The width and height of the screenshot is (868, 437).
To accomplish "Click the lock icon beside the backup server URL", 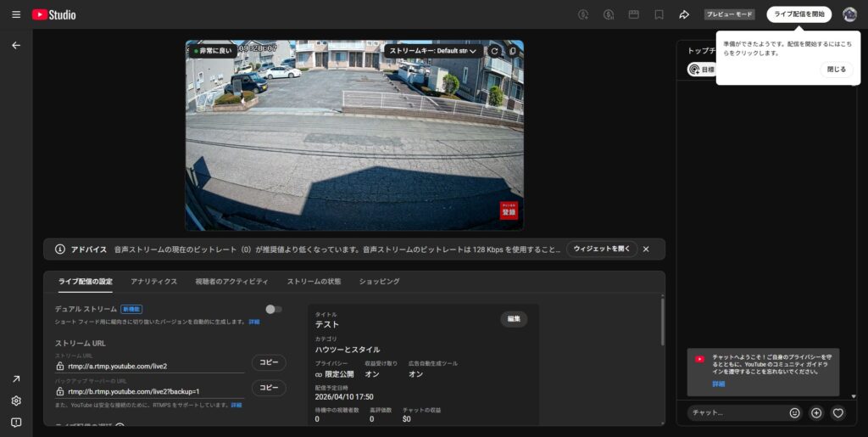I will pos(60,391).
